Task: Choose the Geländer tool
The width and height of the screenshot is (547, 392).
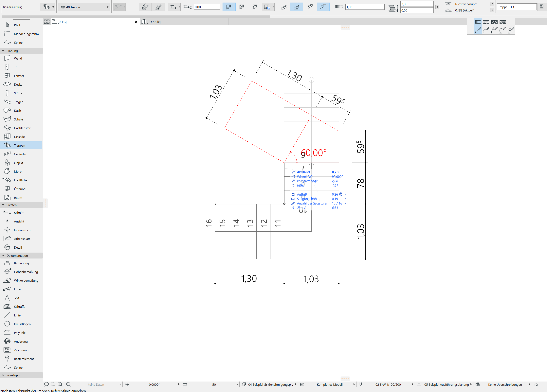Action: pos(20,154)
